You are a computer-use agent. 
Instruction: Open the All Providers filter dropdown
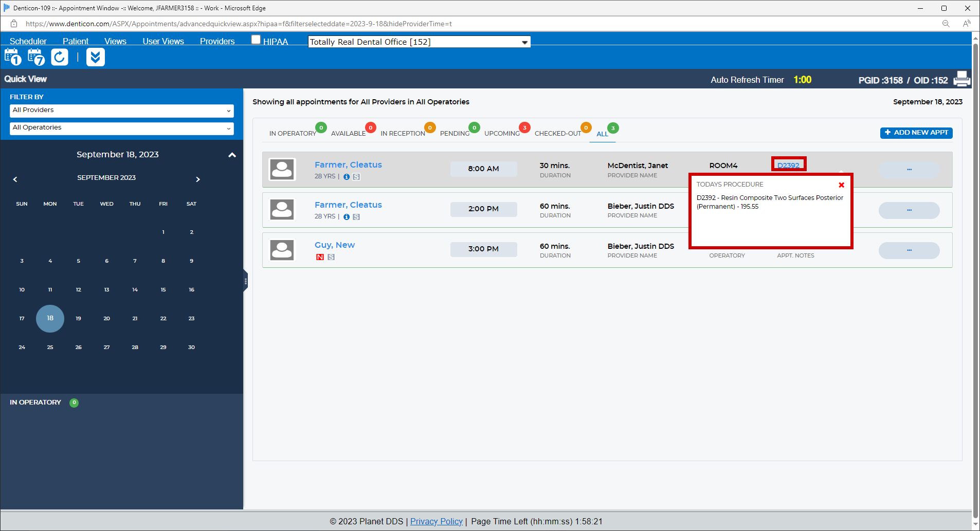pos(122,111)
